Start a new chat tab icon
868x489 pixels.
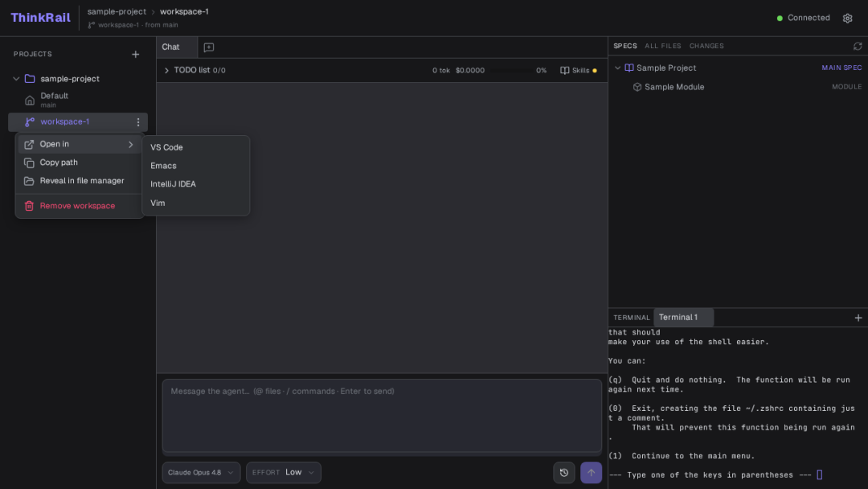coord(209,47)
